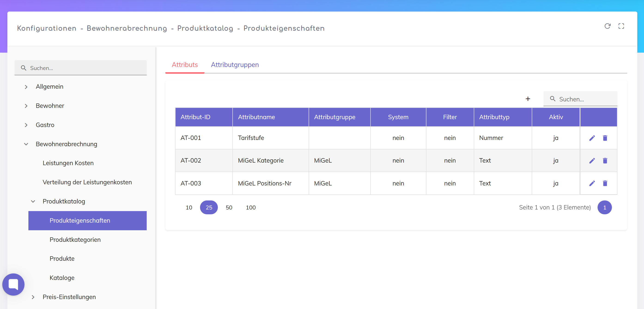Switch to the Attributgruppen tab
Image resolution: width=644 pixels, height=309 pixels.
(x=234, y=65)
